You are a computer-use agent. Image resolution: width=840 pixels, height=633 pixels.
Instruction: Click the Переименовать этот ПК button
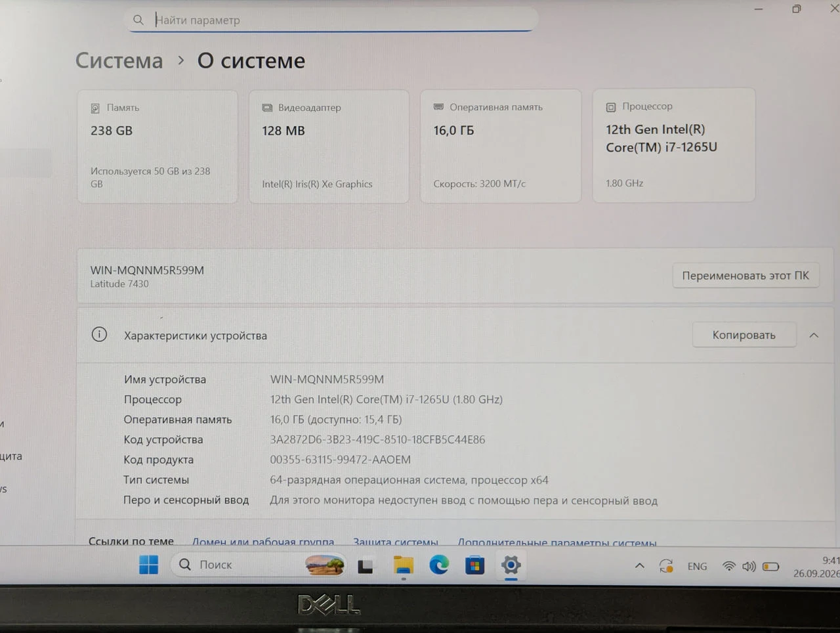point(745,276)
